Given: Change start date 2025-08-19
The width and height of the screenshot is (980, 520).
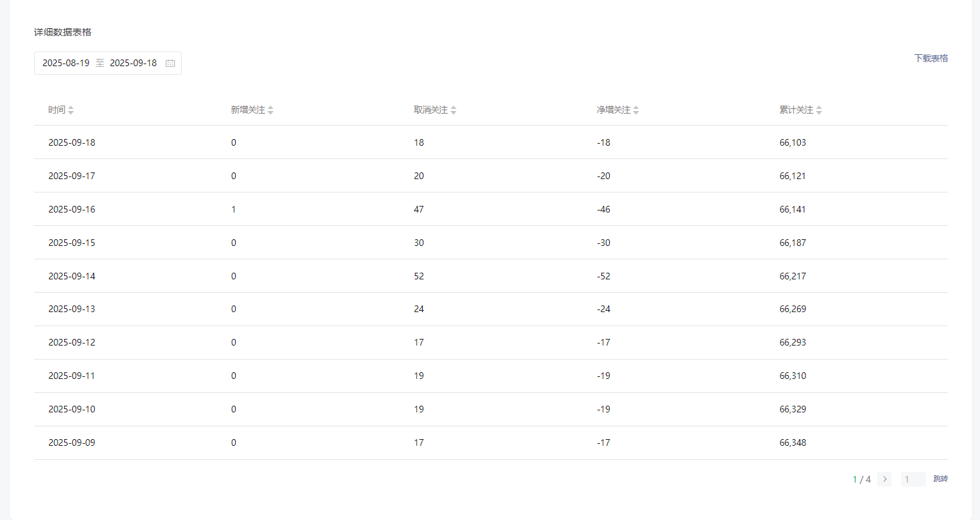Looking at the screenshot, I should (x=65, y=63).
